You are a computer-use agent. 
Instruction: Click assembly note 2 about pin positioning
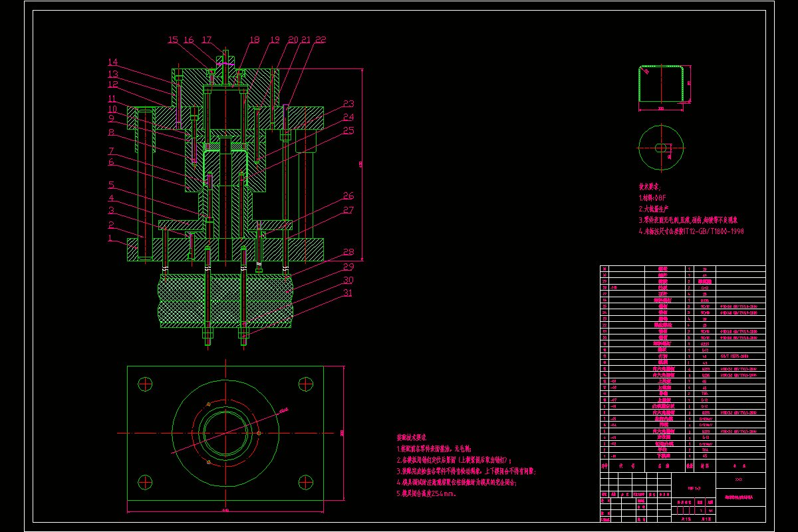coord(454,460)
